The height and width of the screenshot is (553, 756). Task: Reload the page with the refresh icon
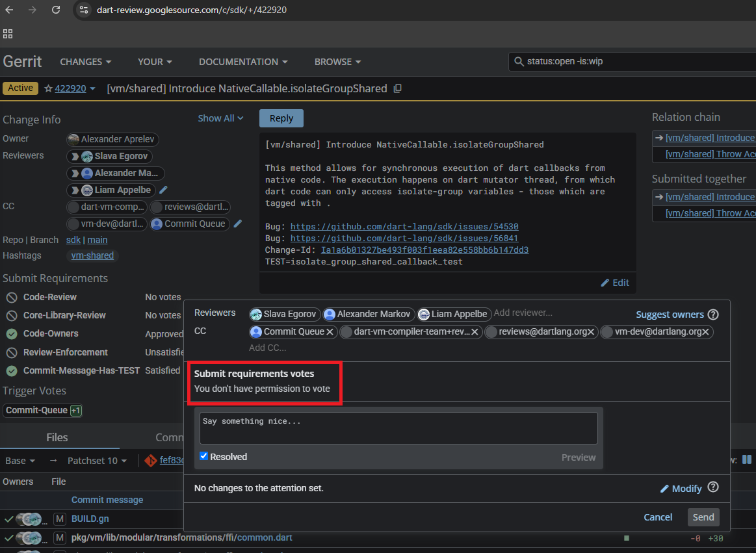pos(56,10)
